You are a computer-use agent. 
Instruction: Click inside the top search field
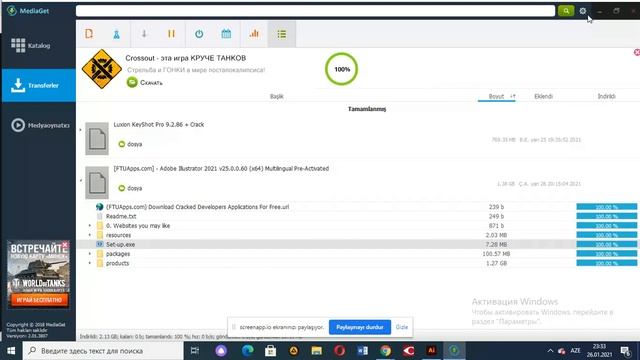pyautogui.click(x=315, y=11)
